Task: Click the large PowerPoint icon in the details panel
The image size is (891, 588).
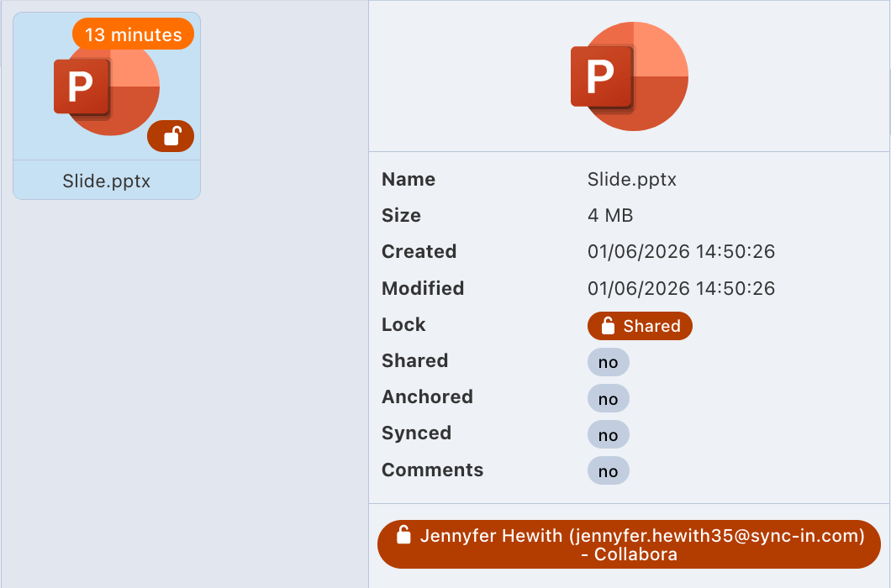Action: (629, 76)
